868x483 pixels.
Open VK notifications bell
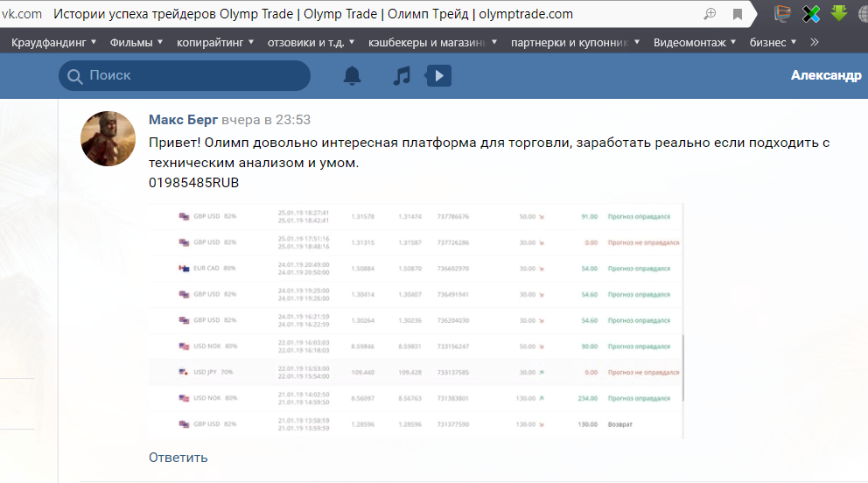pyautogui.click(x=352, y=75)
